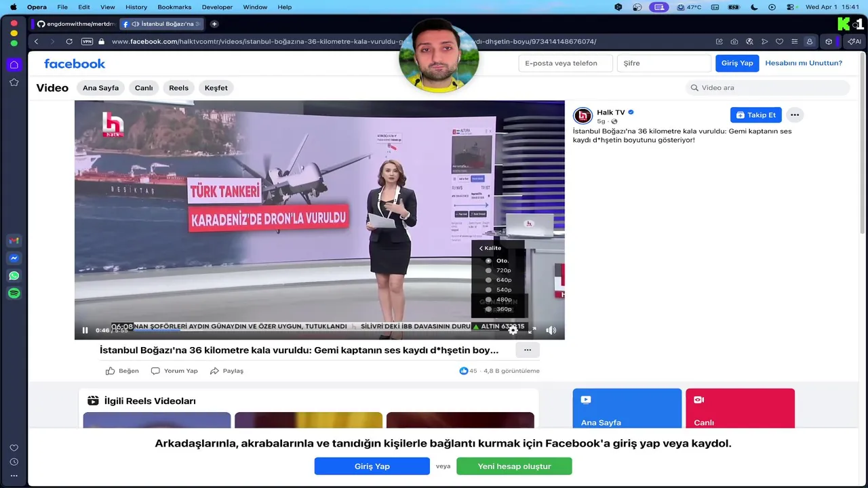Select the Ana Sayfa video tab
868x488 pixels.
(x=100, y=88)
